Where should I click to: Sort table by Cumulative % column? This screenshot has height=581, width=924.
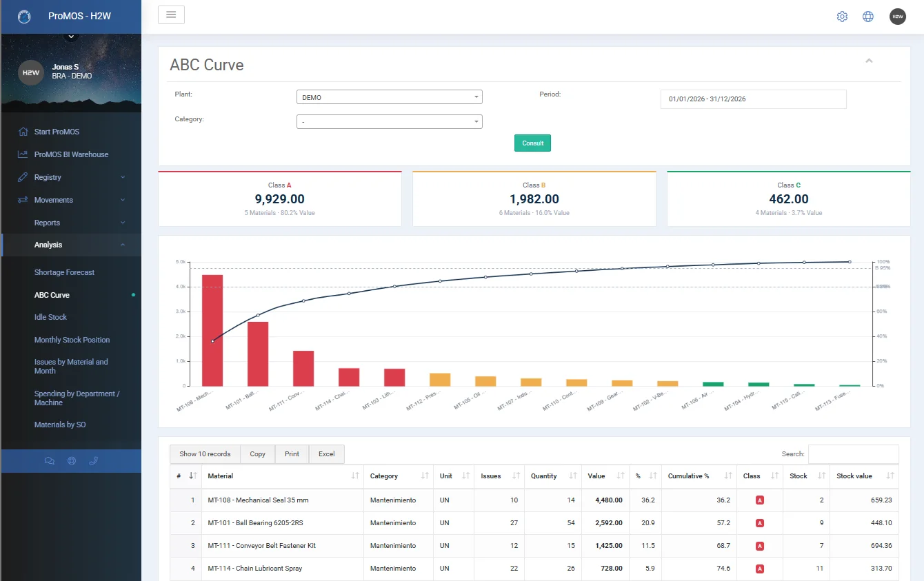click(699, 476)
